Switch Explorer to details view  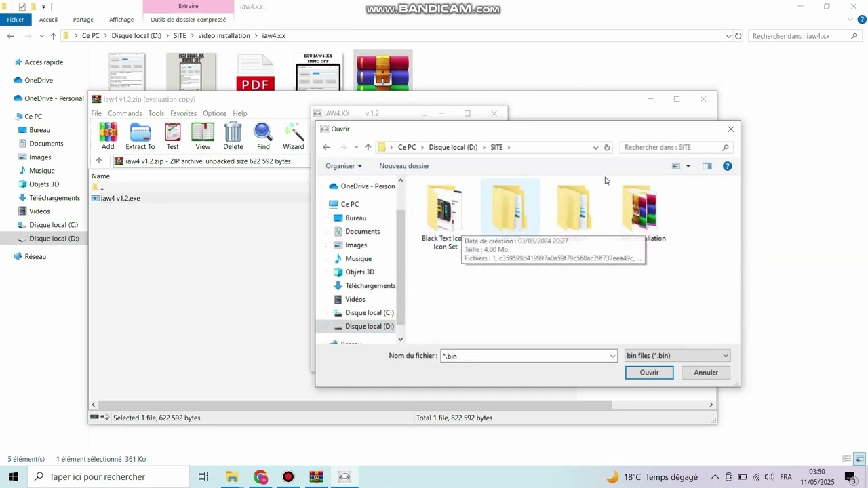[846, 459]
